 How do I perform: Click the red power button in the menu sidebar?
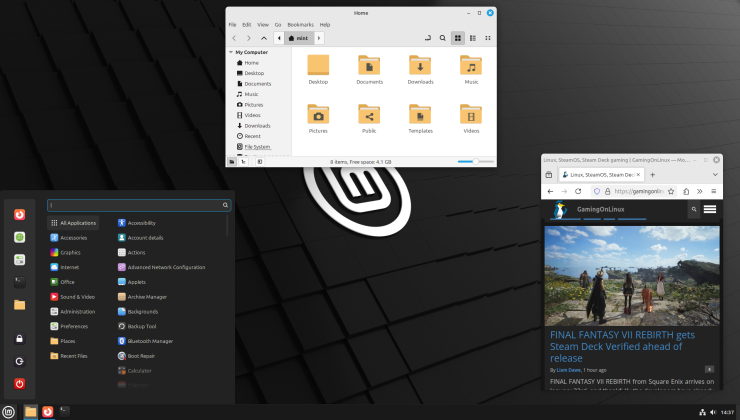(19, 383)
